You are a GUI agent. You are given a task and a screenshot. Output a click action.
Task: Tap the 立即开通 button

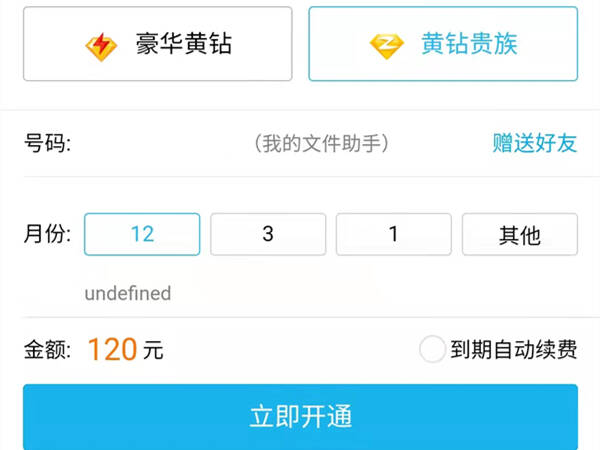pos(300,417)
